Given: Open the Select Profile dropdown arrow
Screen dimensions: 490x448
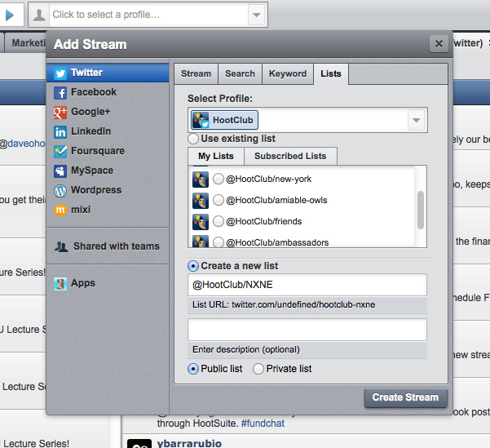Looking at the screenshot, I should coord(416,120).
